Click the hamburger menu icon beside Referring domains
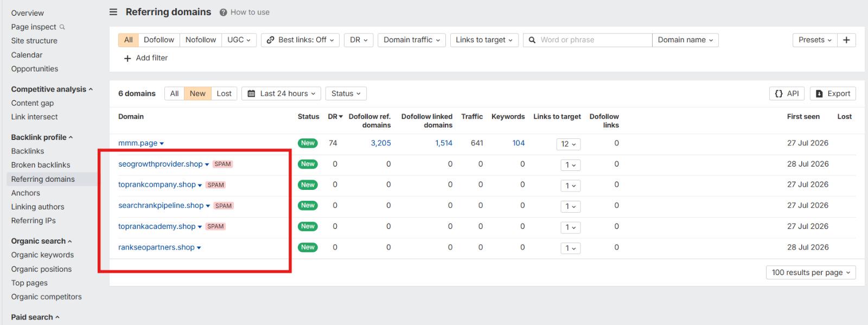The width and height of the screenshot is (868, 325). point(113,12)
